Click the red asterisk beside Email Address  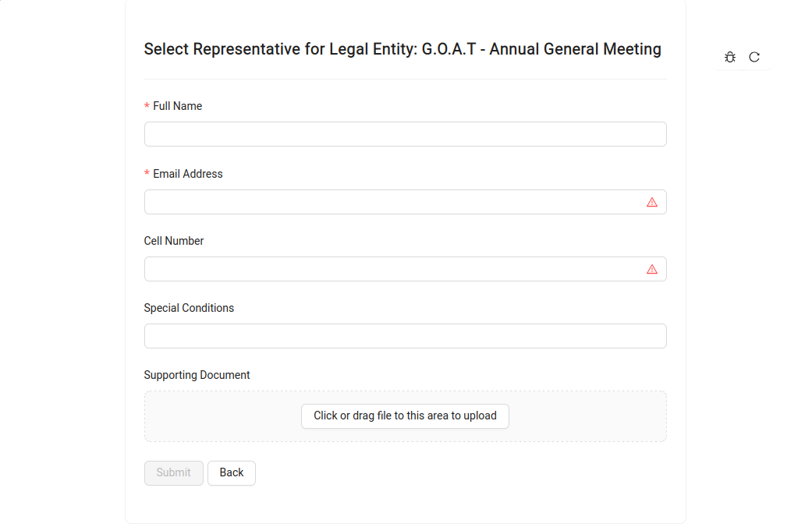tap(147, 174)
